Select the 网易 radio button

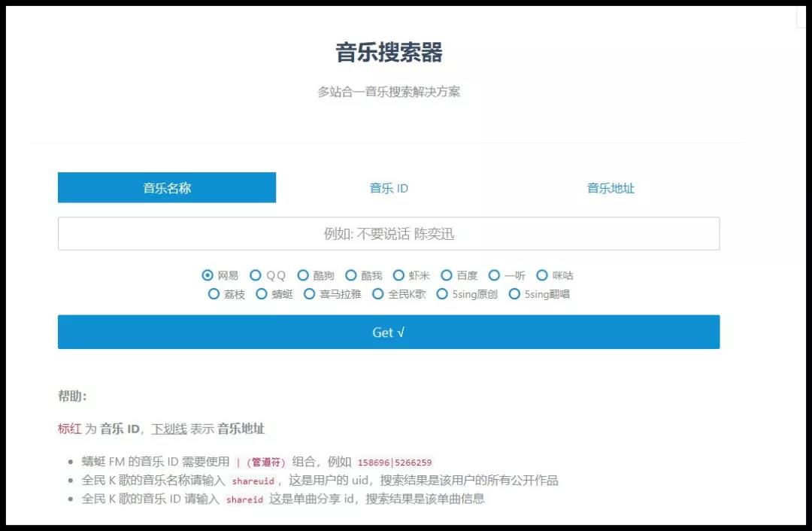point(208,275)
